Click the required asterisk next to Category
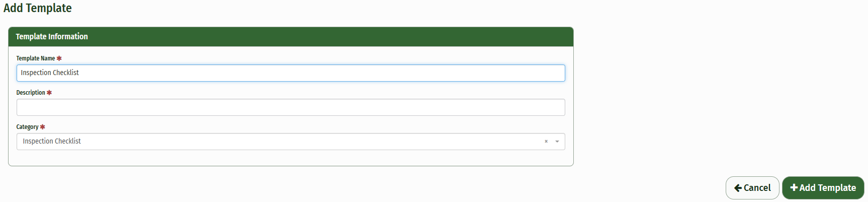 (x=43, y=127)
